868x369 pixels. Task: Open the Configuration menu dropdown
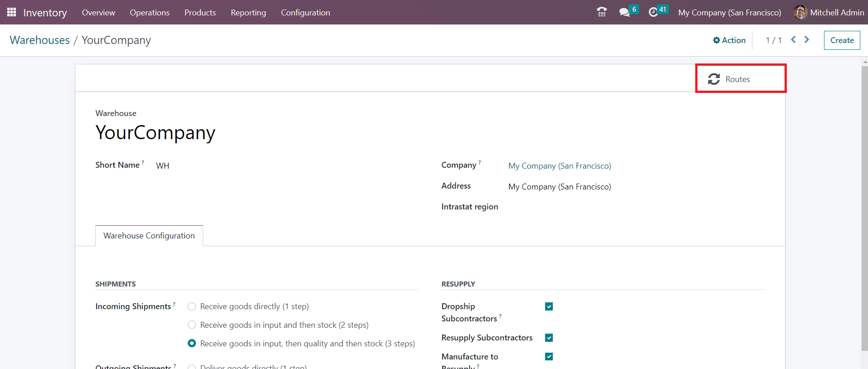(x=305, y=13)
